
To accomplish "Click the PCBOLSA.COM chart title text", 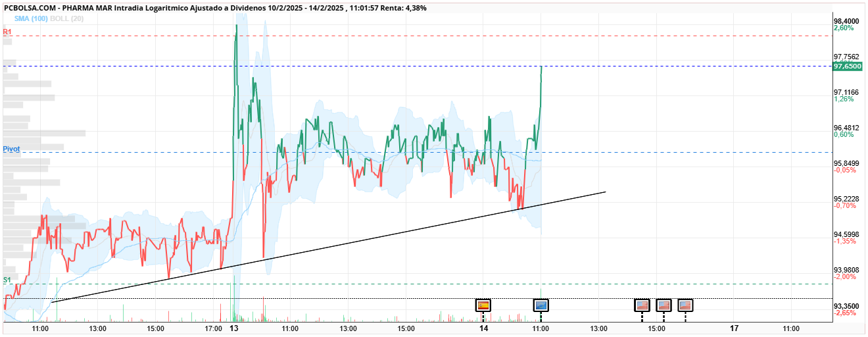I will click(30, 8).
